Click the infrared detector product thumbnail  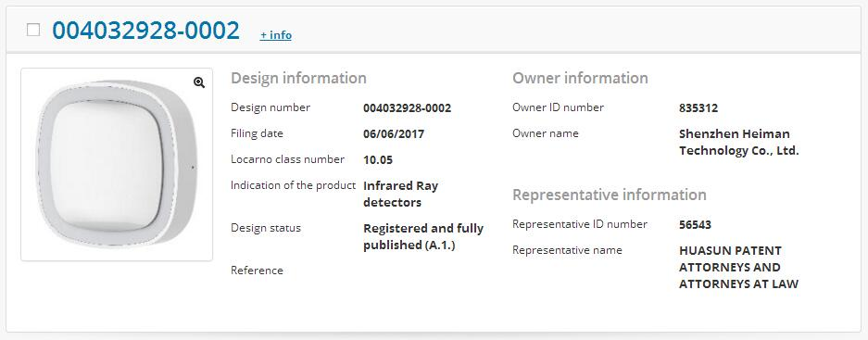pyautogui.click(x=117, y=165)
